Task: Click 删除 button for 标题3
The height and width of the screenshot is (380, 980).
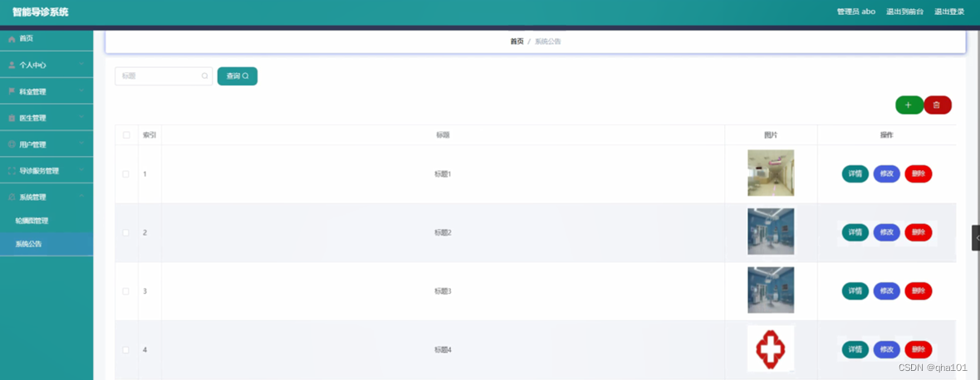Action: (918, 291)
